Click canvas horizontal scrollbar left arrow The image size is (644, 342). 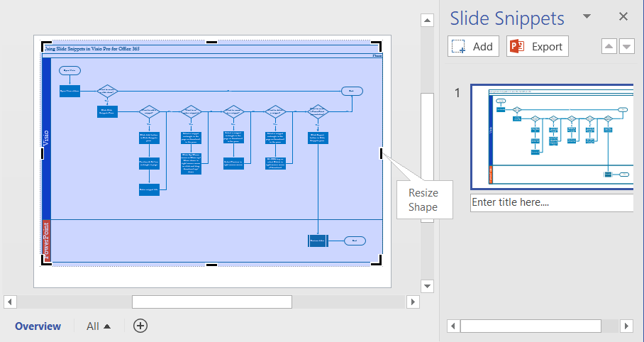[10, 302]
